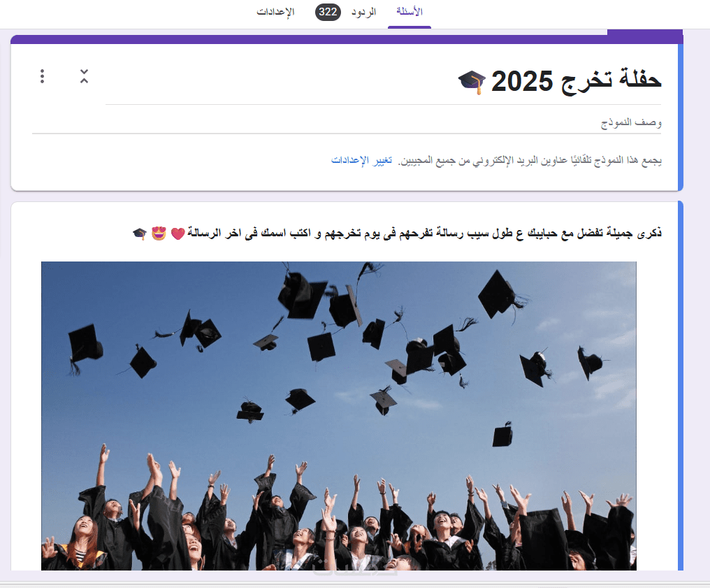Screen dimensions: 710x588
Task: Click the graduation cap emoji after the question
Action: click(x=140, y=234)
